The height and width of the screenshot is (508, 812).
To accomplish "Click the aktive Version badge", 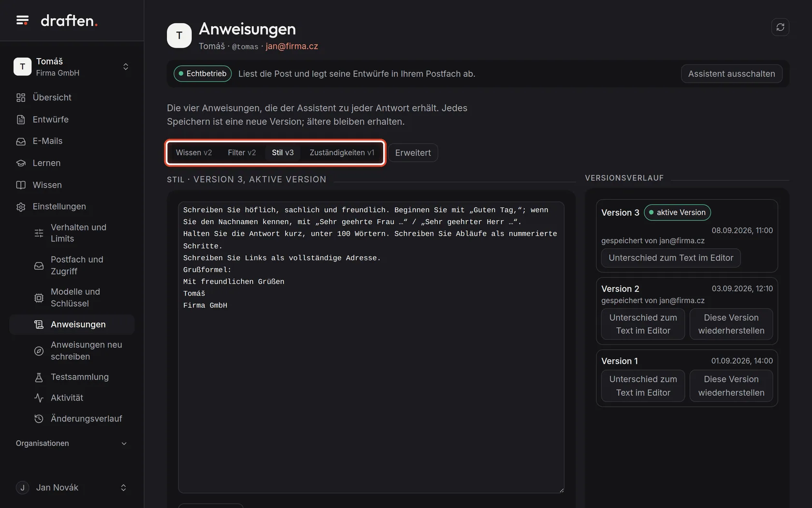I will pyautogui.click(x=677, y=213).
